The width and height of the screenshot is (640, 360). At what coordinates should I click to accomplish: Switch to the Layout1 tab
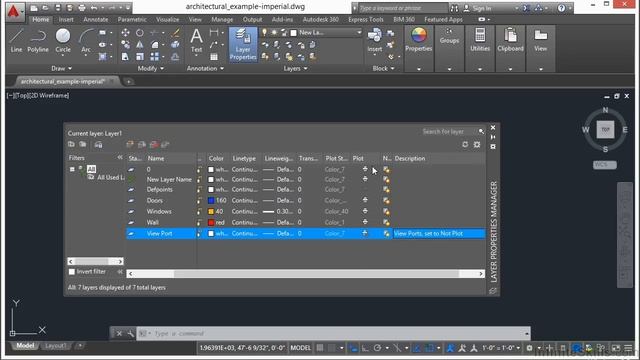click(55, 346)
